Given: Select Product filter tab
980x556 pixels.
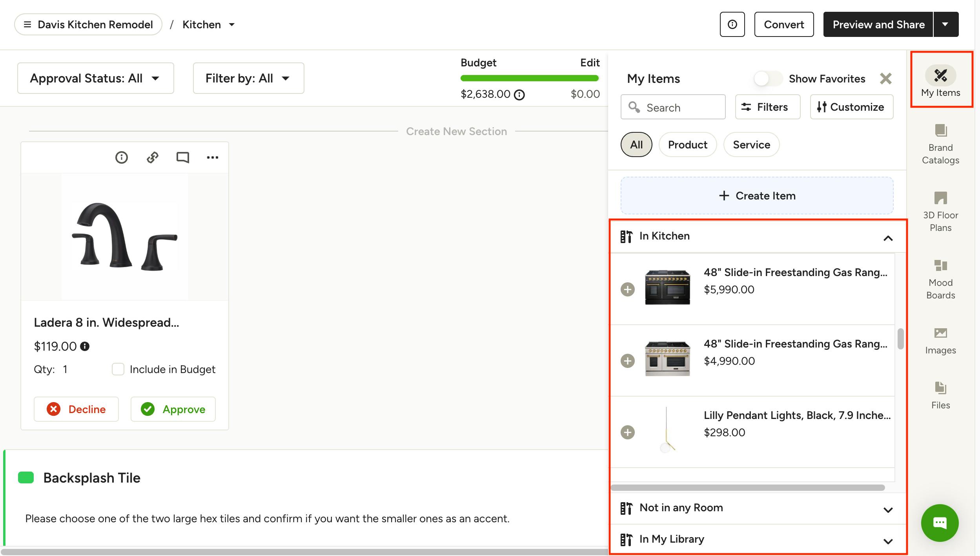Looking at the screenshot, I should [x=687, y=144].
